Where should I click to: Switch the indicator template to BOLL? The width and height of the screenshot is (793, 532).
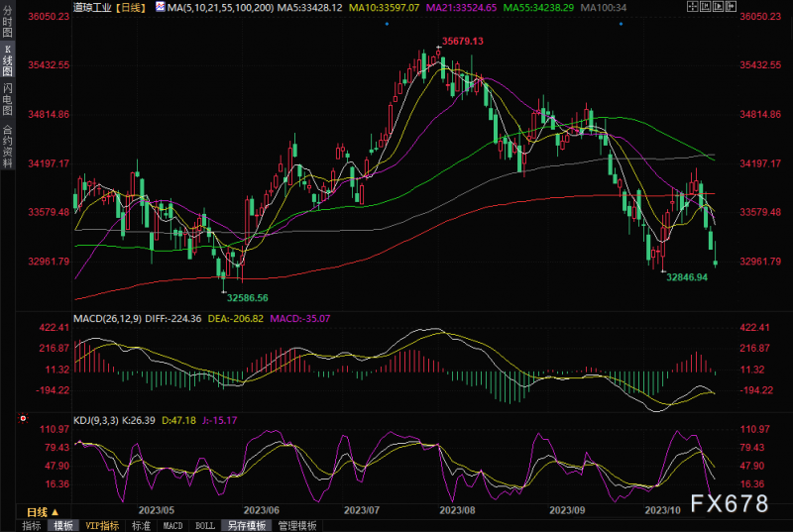tap(204, 525)
